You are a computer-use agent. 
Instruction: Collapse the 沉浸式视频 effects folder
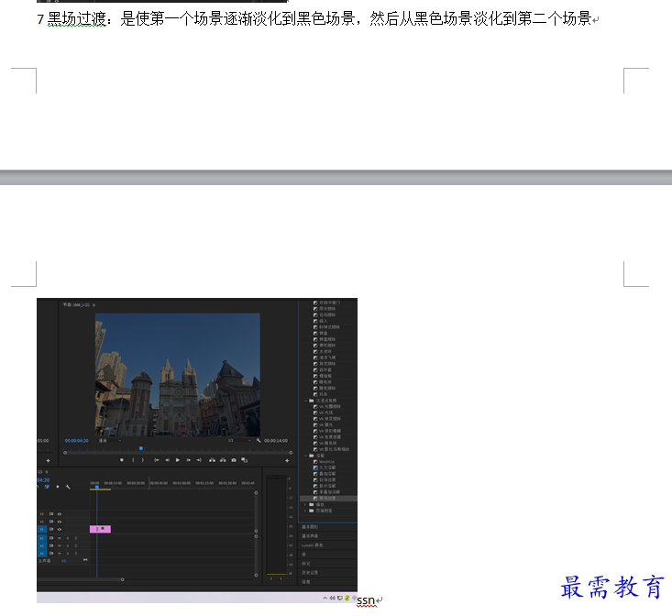click(305, 401)
